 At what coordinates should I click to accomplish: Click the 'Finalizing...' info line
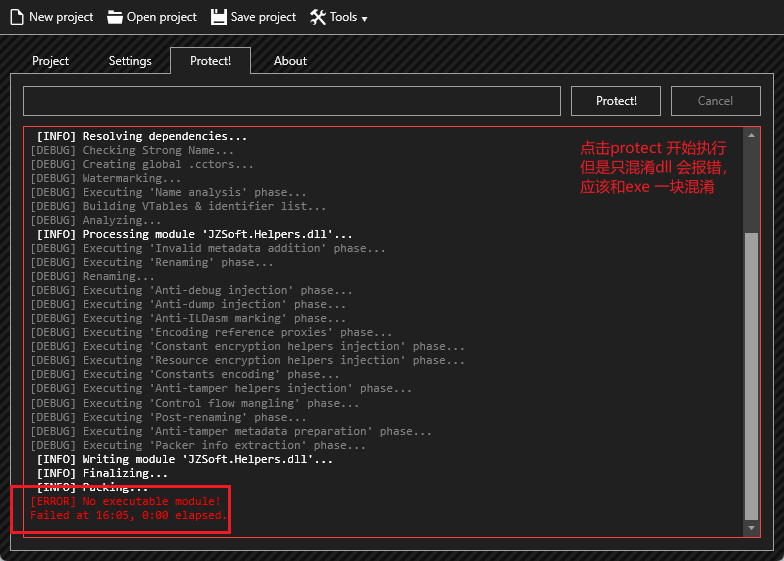102,473
